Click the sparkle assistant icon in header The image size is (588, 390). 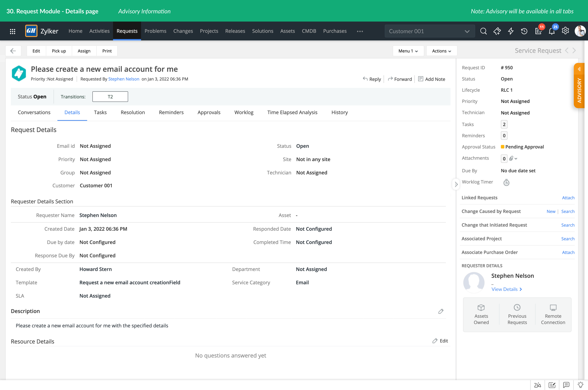497,31
